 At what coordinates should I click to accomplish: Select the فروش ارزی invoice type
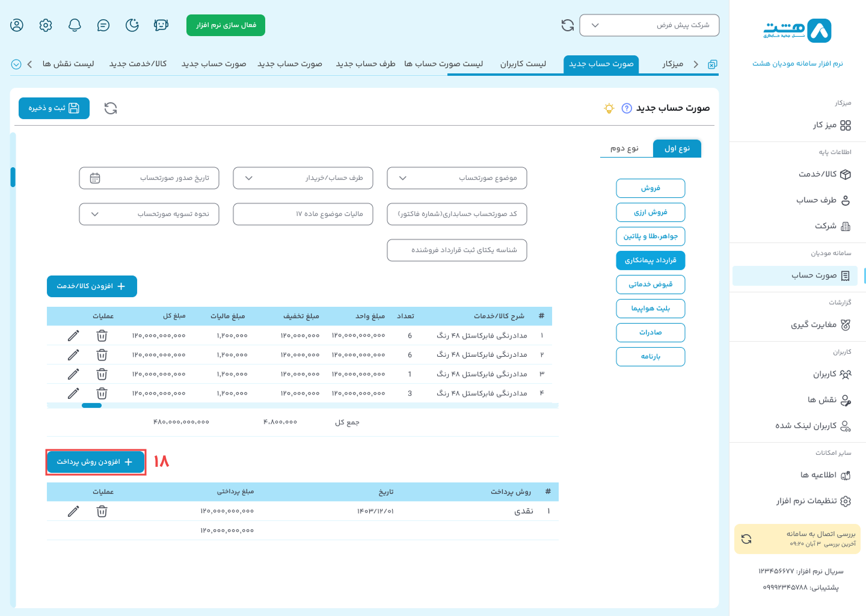[650, 212]
